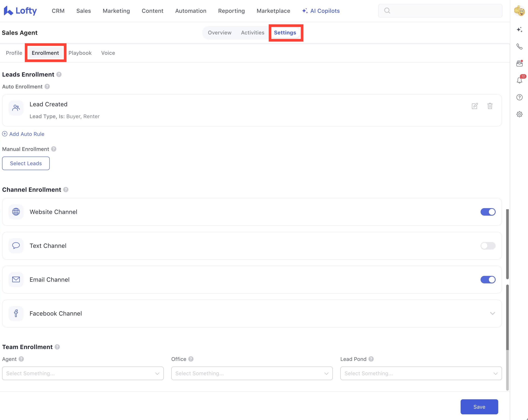
Task: Click the Select Leads button
Action: click(x=26, y=163)
